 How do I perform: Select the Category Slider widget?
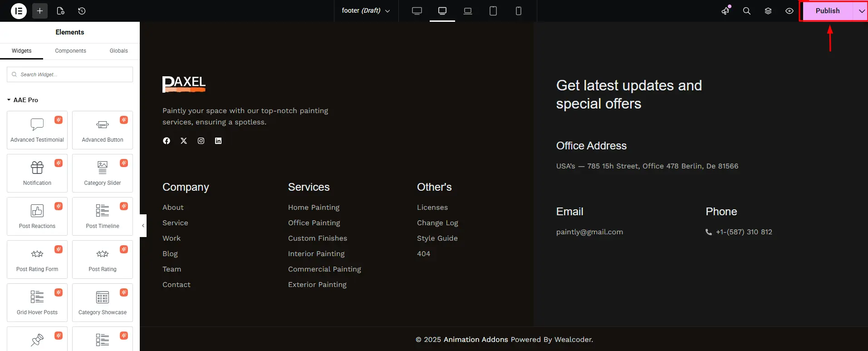103,173
